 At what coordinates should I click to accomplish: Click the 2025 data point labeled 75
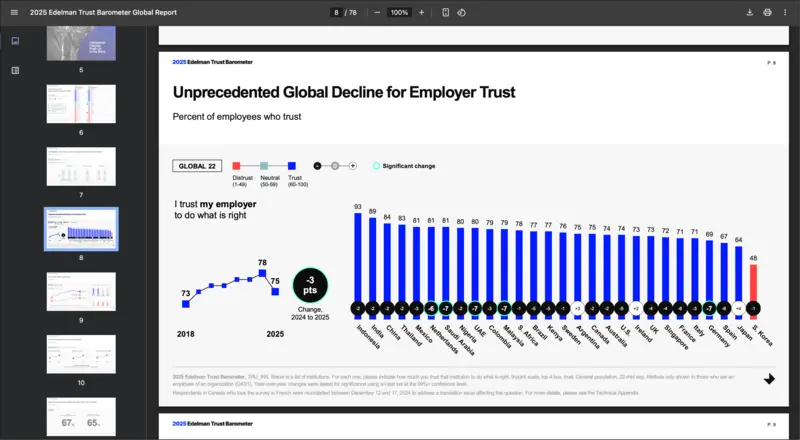tap(275, 291)
